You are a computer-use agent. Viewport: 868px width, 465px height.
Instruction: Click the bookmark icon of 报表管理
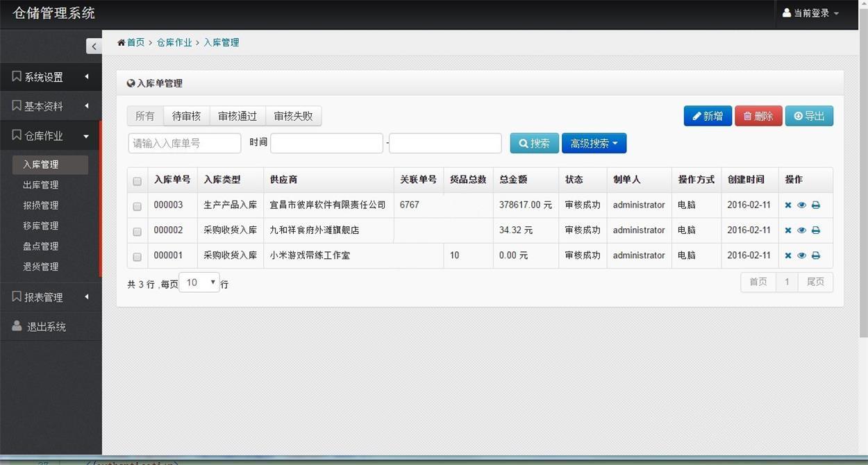coord(17,296)
